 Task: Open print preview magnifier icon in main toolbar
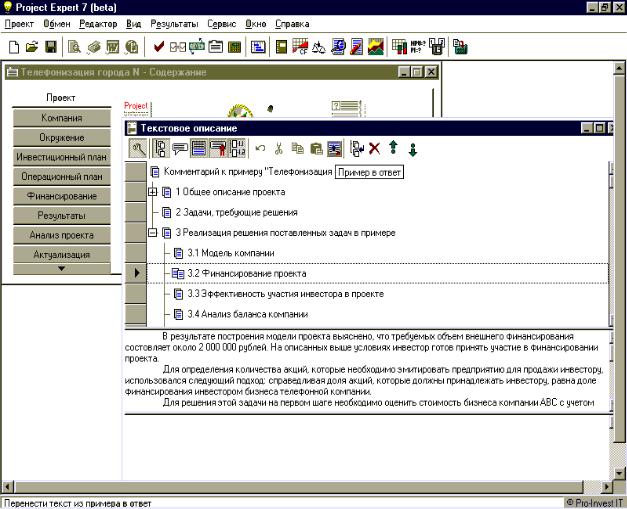[x=74, y=47]
